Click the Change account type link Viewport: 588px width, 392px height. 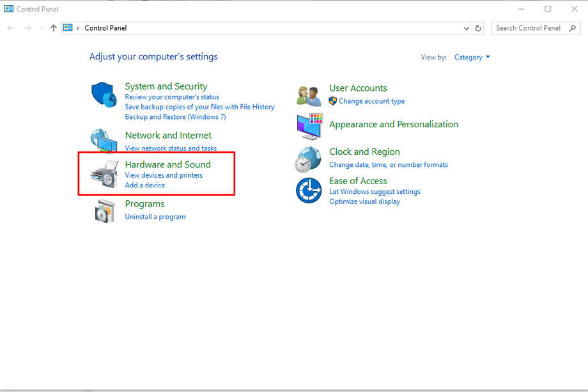[x=371, y=101]
